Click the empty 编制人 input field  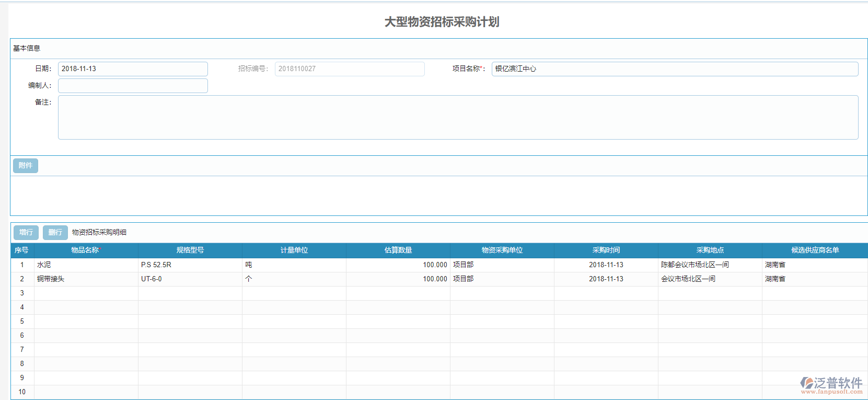(x=133, y=86)
